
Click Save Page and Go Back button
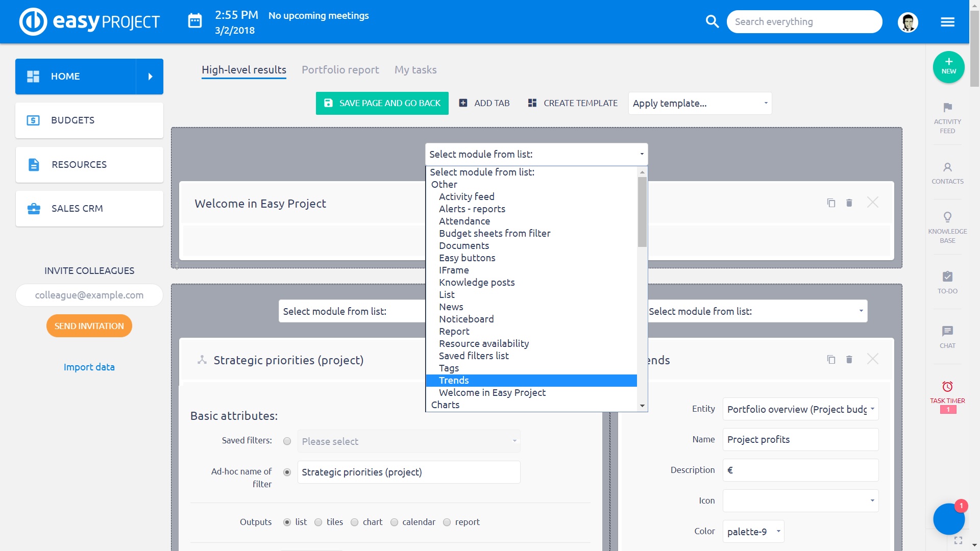click(382, 104)
